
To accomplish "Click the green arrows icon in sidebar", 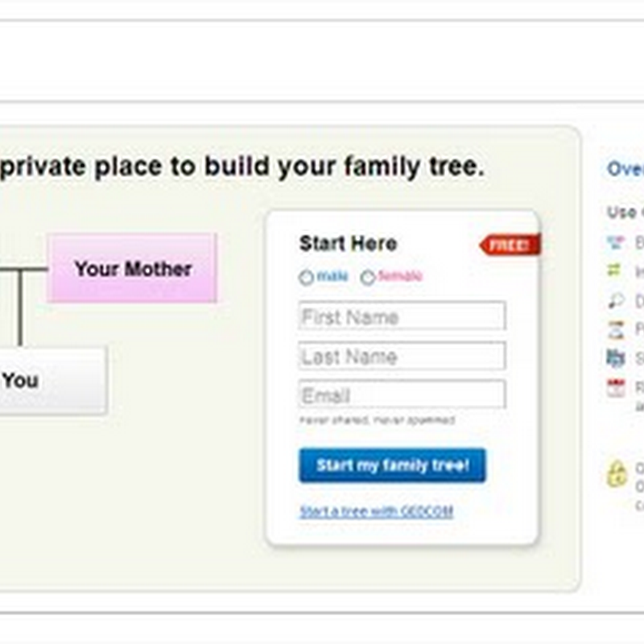I will click(614, 270).
